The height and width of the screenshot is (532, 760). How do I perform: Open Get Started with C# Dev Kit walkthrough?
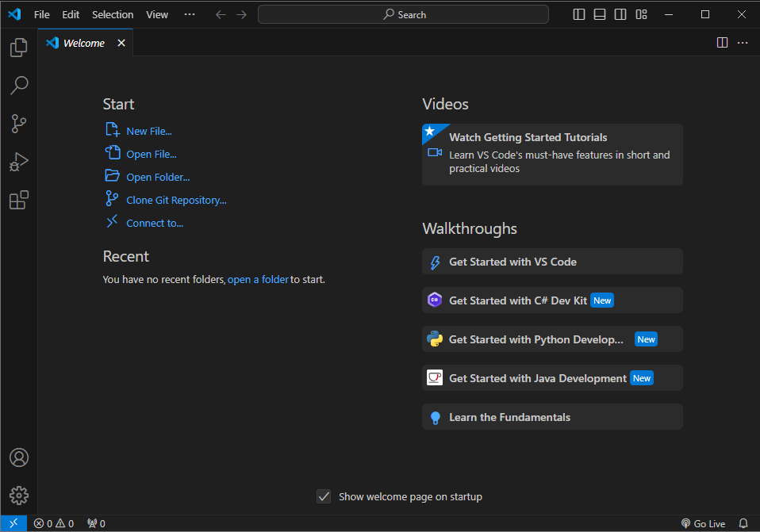click(552, 300)
